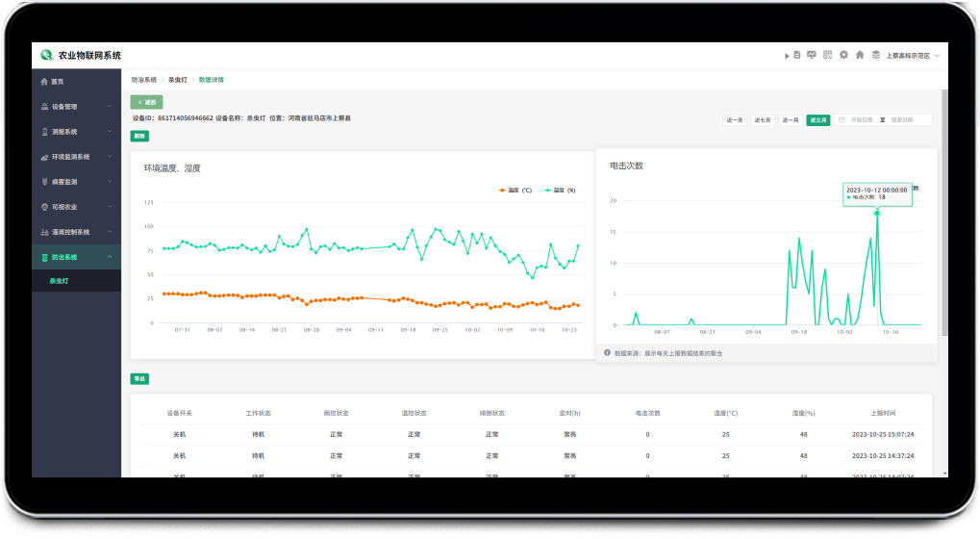Click the 病害监测 sidebar icon
The width and height of the screenshot is (980, 539).
tap(44, 182)
